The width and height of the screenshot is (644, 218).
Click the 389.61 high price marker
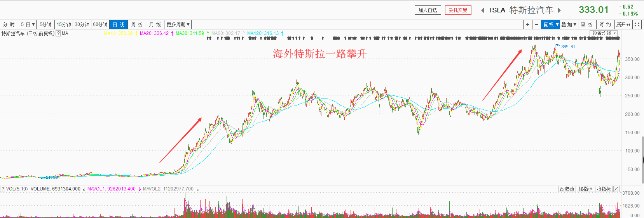[x=568, y=47]
